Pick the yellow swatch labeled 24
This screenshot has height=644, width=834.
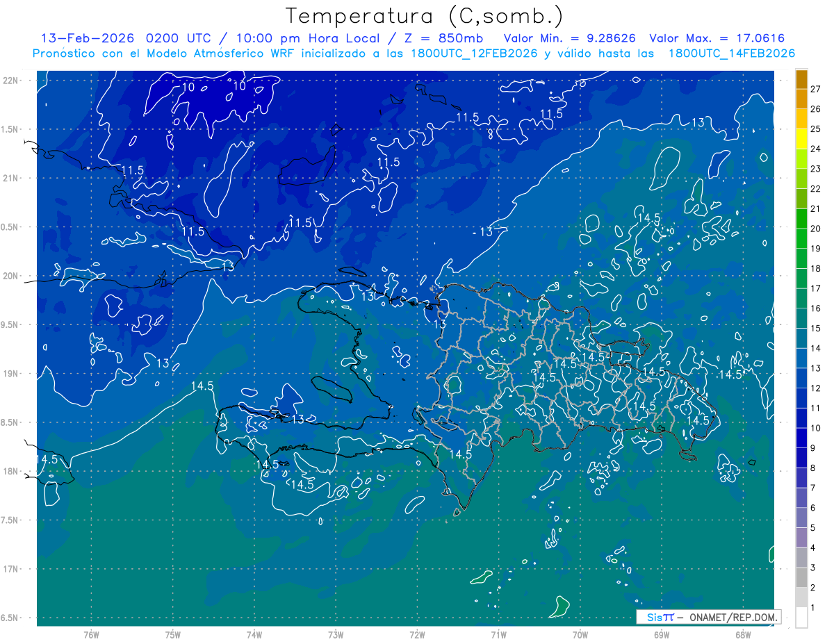801,139
